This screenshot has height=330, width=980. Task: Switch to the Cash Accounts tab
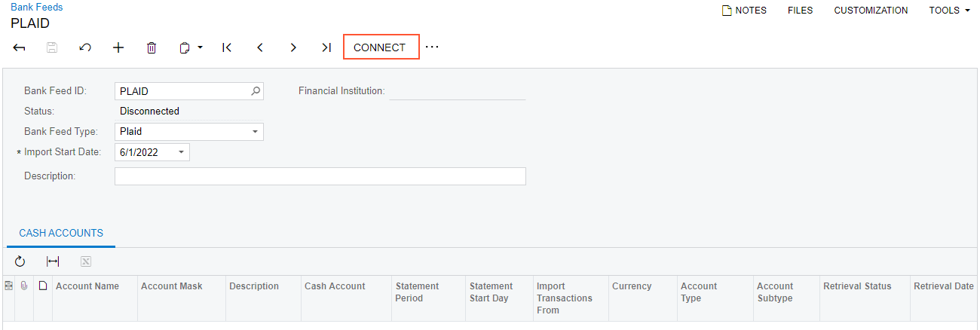click(x=61, y=234)
